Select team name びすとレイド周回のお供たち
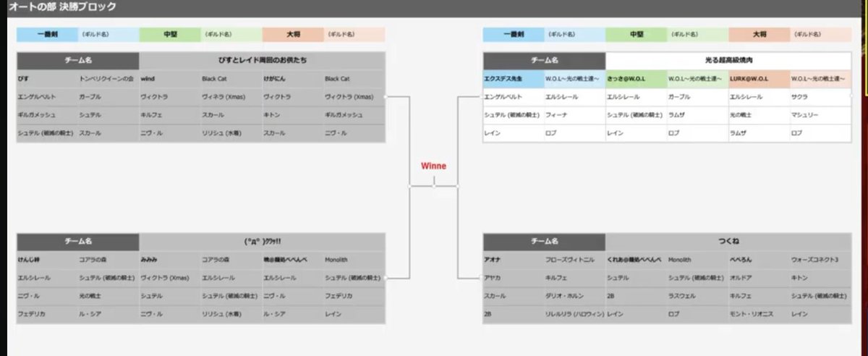 262,61
